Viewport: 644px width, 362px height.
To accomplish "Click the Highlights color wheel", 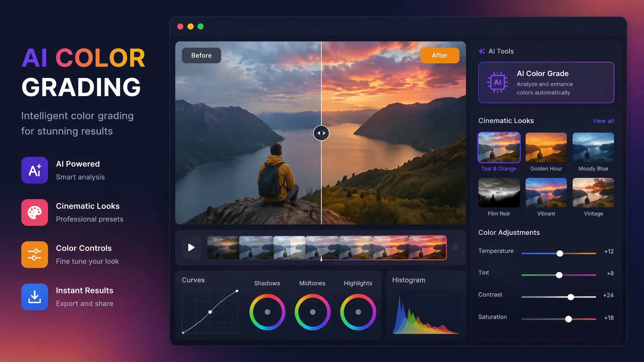I will pos(358,312).
